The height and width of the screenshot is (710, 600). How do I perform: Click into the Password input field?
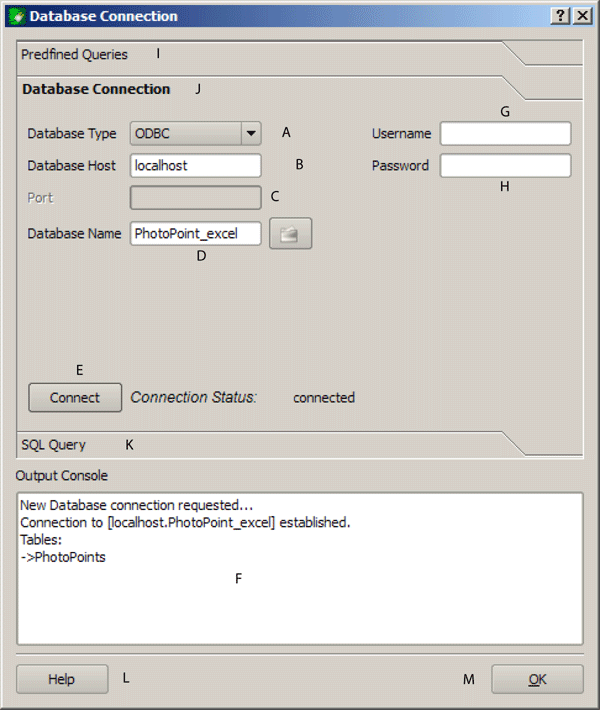(505, 166)
